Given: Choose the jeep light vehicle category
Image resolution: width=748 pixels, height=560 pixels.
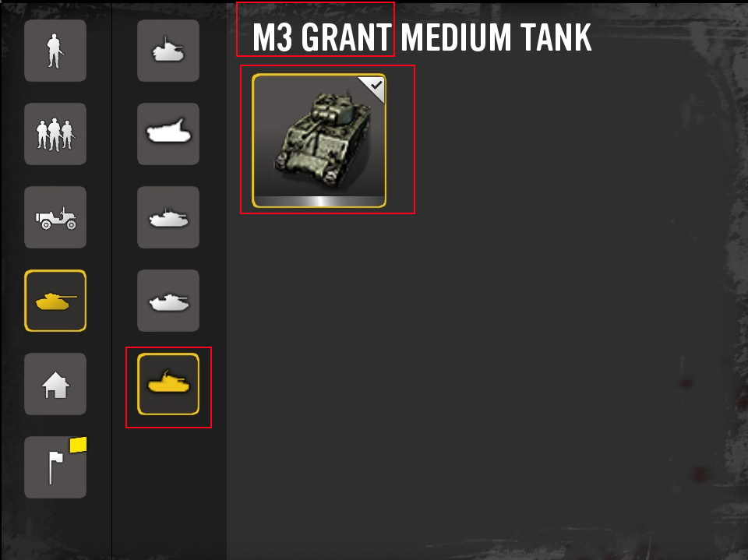Looking at the screenshot, I should pyautogui.click(x=55, y=217).
